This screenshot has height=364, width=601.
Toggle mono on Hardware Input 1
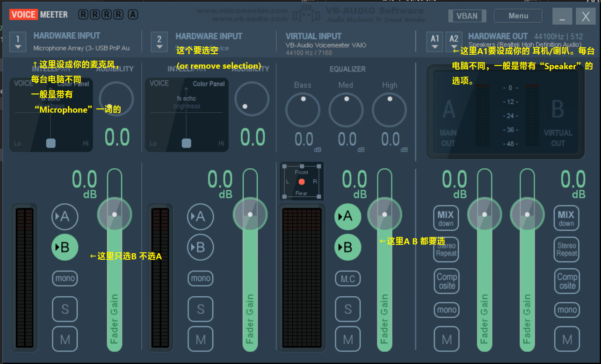coord(65,278)
